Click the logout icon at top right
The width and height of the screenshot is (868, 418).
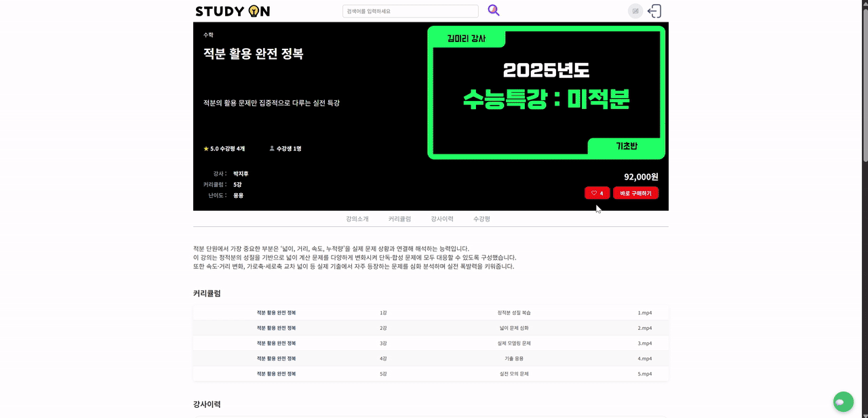pos(653,10)
